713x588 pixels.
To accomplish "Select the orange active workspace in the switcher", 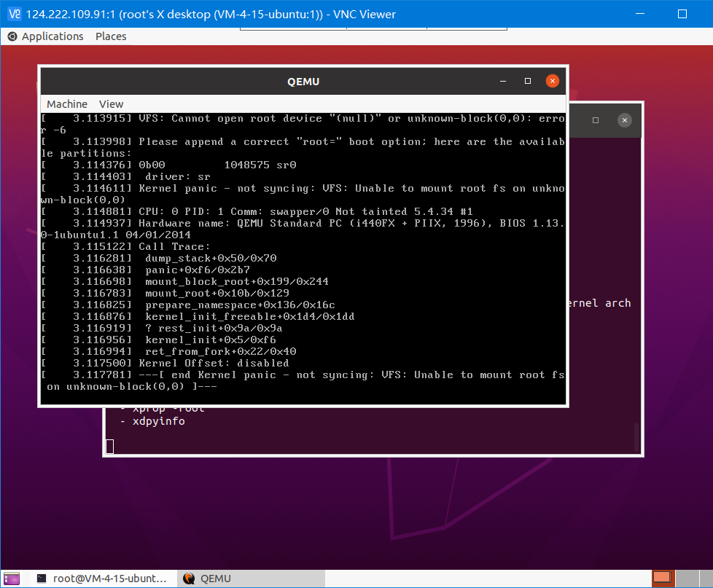I will (663, 579).
